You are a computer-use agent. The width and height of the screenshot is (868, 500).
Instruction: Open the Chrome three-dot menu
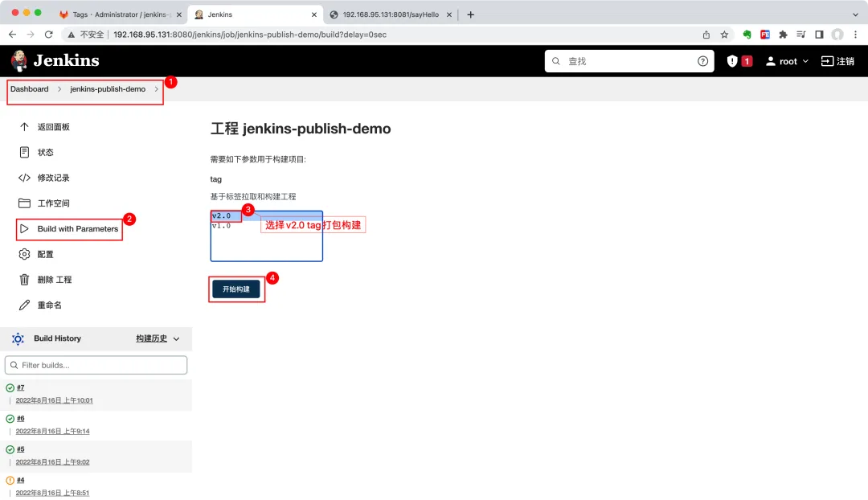click(856, 35)
